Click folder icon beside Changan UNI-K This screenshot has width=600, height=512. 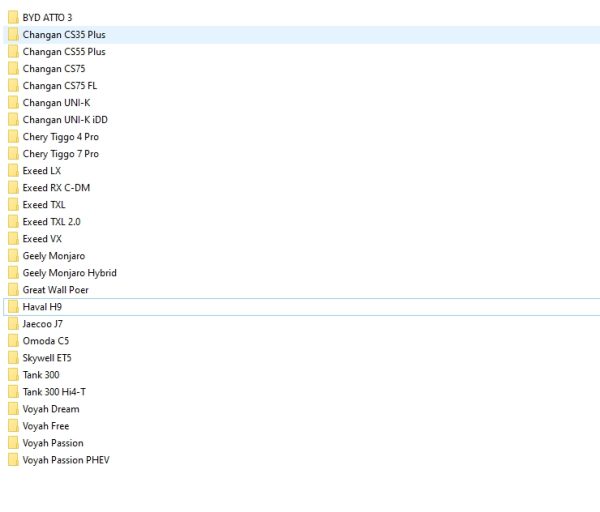click(13, 103)
